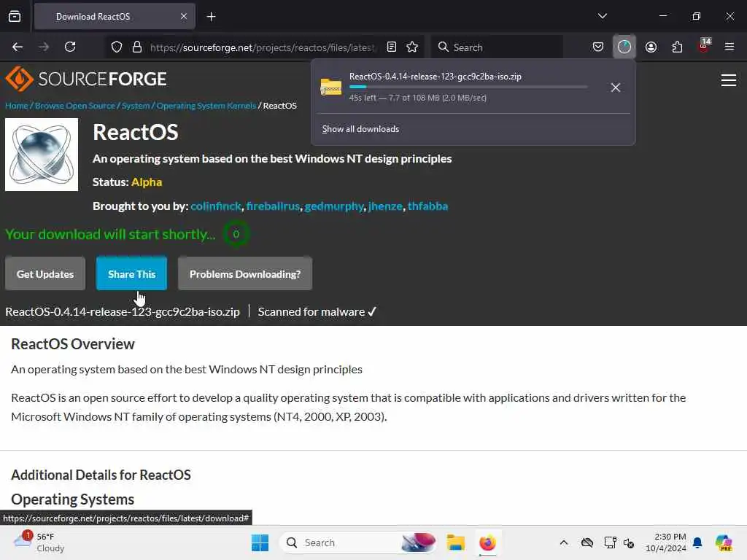Open the Firefox account icon
Viewport: 747px width, 560px height.
click(x=651, y=47)
